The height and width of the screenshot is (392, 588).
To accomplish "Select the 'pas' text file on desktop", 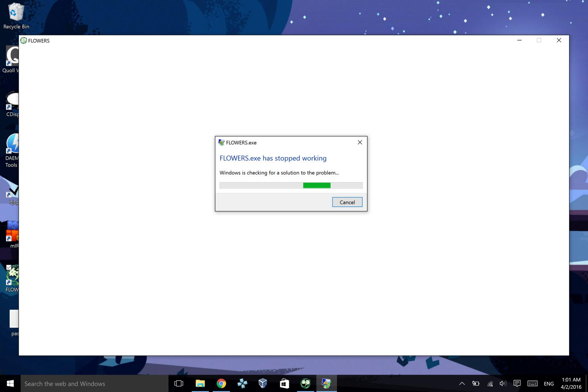I will click(14, 323).
